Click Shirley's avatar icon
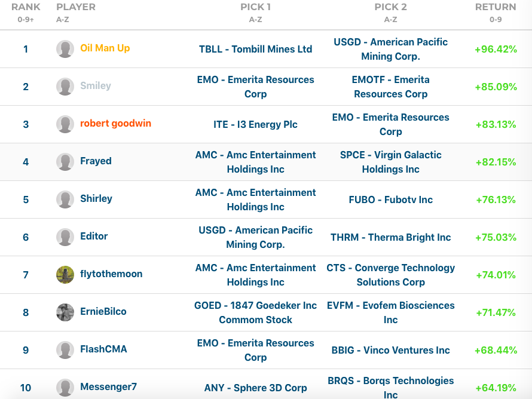 (x=65, y=199)
